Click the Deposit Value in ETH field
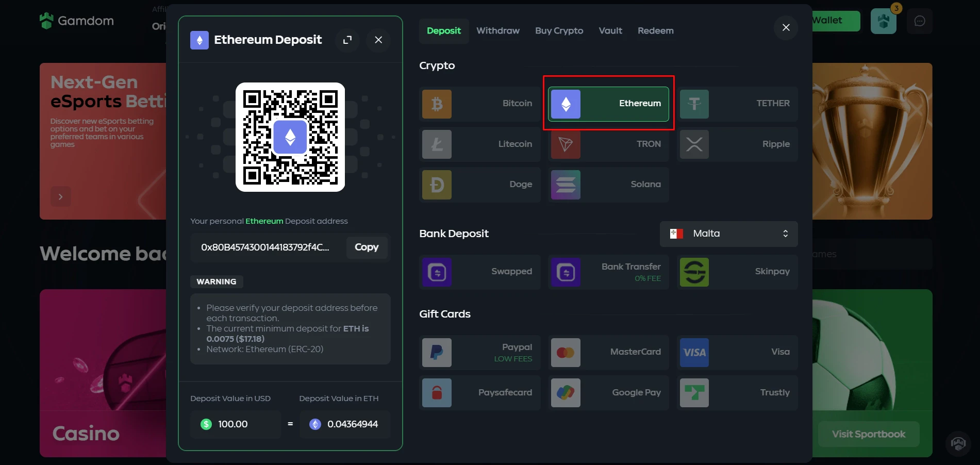The image size is (980, 465). (x=345, y=424)
